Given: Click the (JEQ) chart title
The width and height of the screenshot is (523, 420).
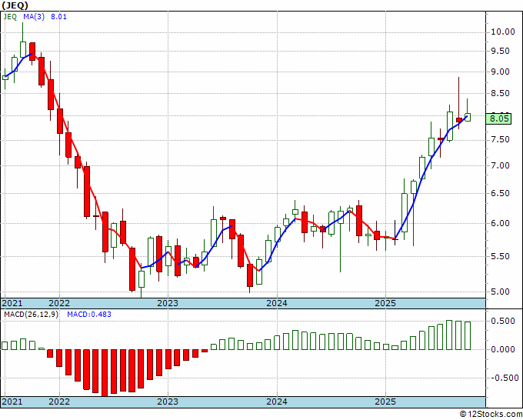Looking at the screenshot, I should pos(15,5).
